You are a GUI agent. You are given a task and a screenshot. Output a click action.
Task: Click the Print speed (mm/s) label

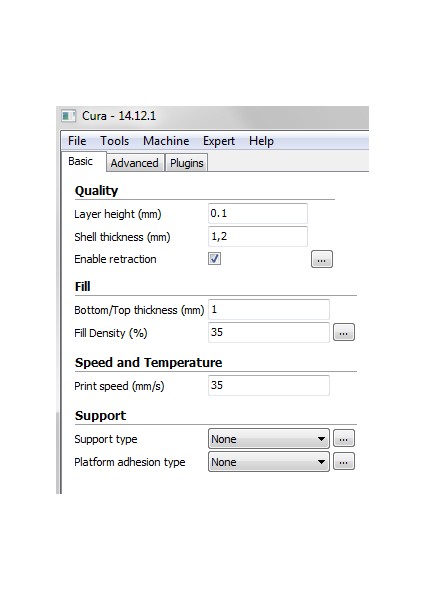[x=119, y=386]
